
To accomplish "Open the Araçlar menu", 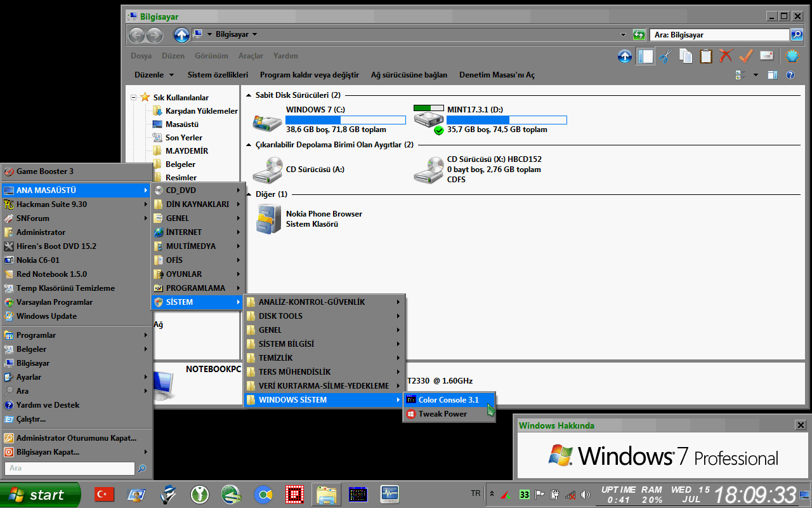I will [251, 56].
